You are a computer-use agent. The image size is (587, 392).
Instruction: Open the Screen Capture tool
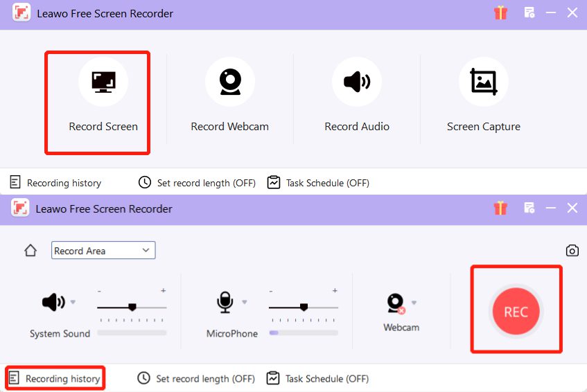tap(483, 82)
